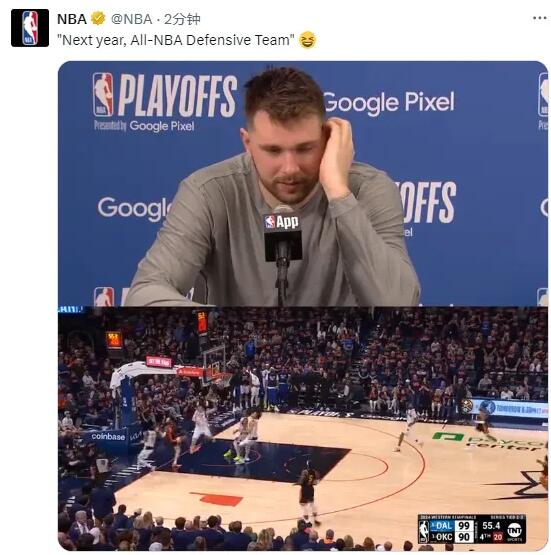Click the game footage video panel
Image resolution: width=551 pixels, height=555 pixels.
coord(303,428)
